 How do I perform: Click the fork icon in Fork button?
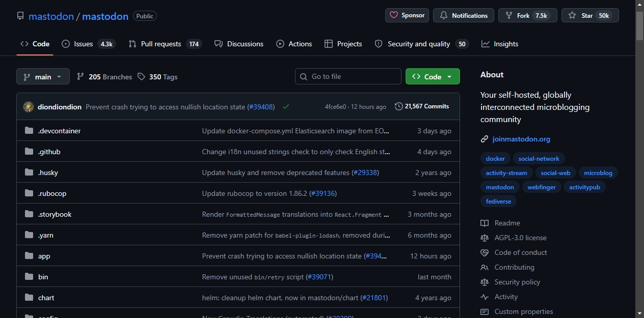click(x=509, y=15)
